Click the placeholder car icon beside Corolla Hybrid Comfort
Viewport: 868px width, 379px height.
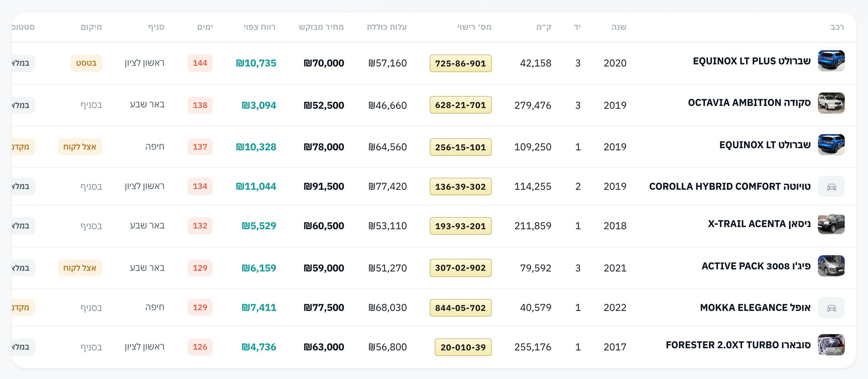pos(831,187)
